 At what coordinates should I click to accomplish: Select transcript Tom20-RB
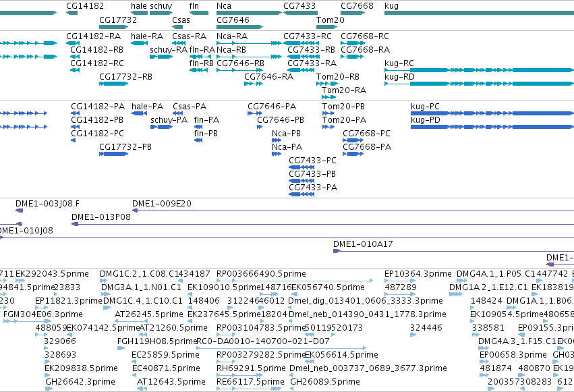click(x=338, y=77)
